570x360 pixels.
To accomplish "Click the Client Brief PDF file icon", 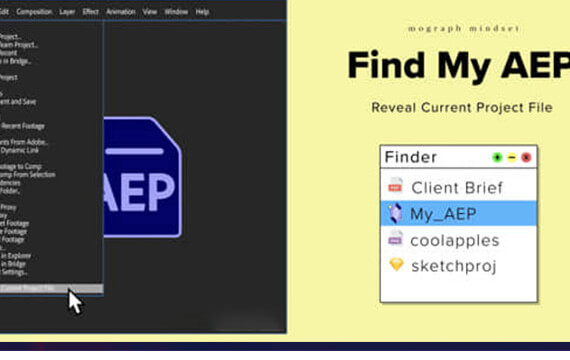I will pos(395,186).
